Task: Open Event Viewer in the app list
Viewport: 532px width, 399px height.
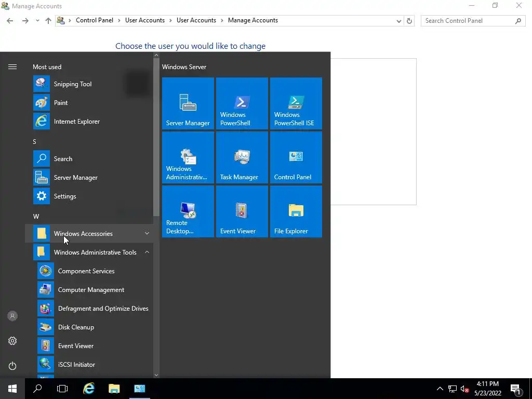Action: (x=89, y=345)
